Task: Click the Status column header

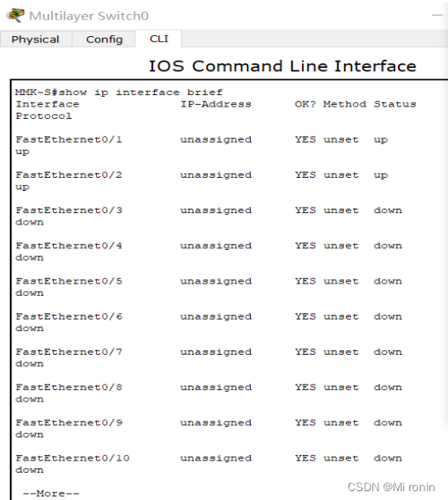Action: tap(394, 104)
